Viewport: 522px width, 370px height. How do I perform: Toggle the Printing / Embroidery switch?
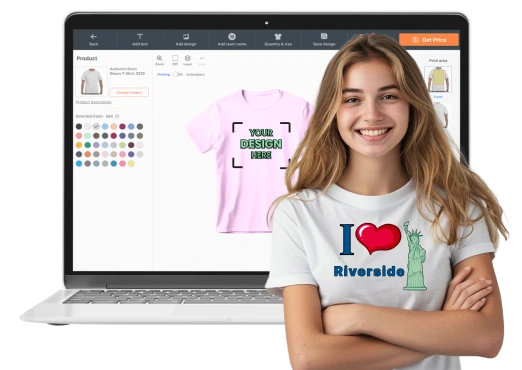click(177, 74)
